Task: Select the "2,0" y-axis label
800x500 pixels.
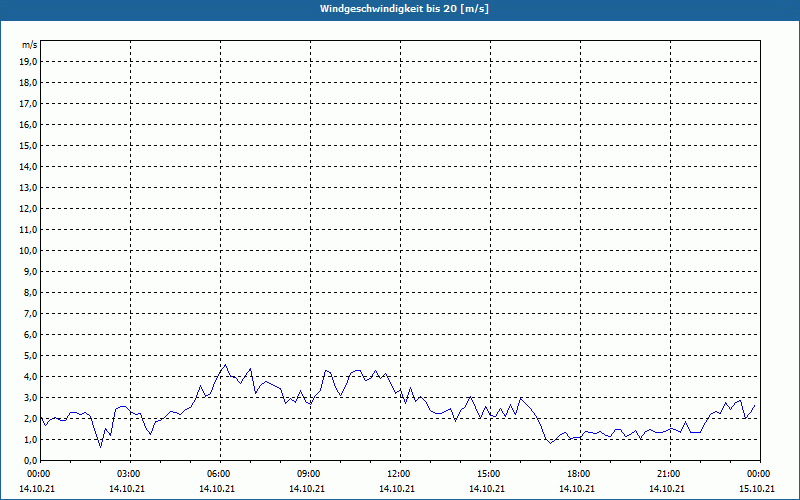Action: [30, 418]
